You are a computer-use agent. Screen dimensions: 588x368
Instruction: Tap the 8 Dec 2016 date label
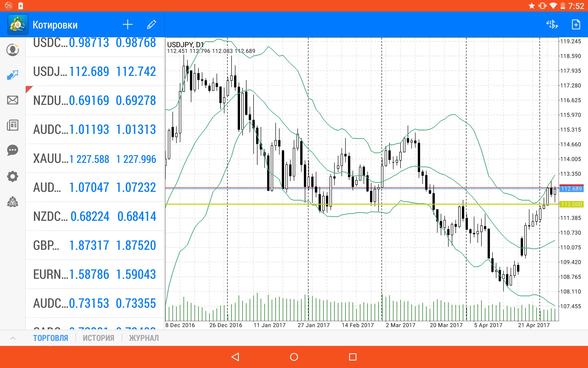180,325
